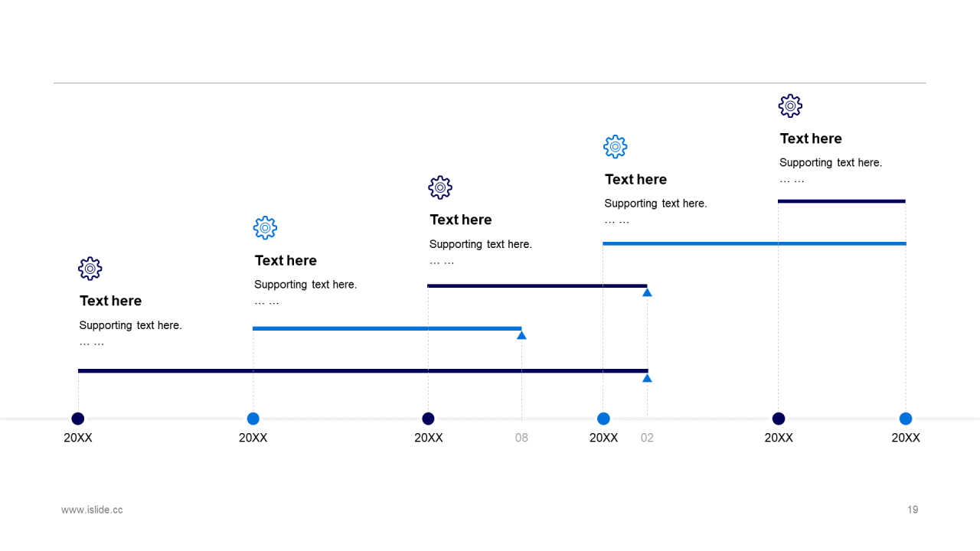Click the topmost rightmost gear icon
Image resolution: width=980 pixels, height=551 pixels.
[x=790, y=106]
